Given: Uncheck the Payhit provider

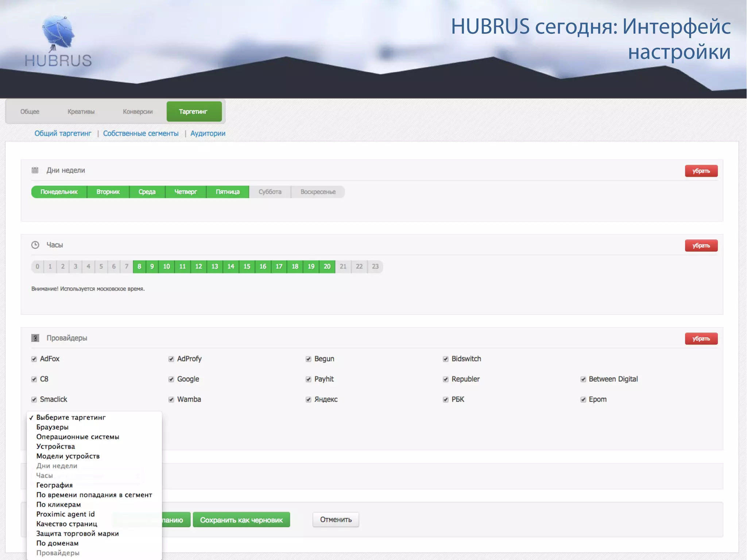Looking at the screenshot, I should tap(308, 379).
